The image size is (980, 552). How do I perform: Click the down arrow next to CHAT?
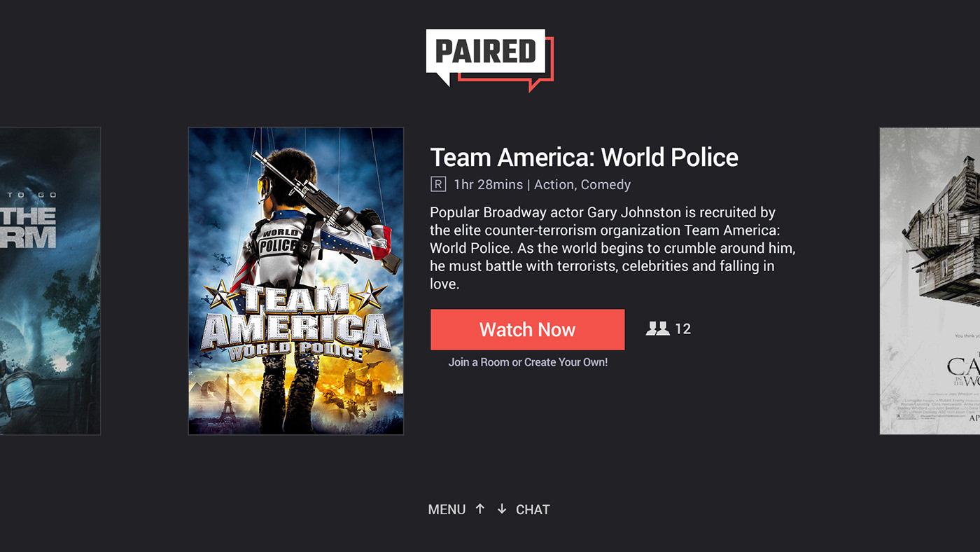click(x=502, y=509)
